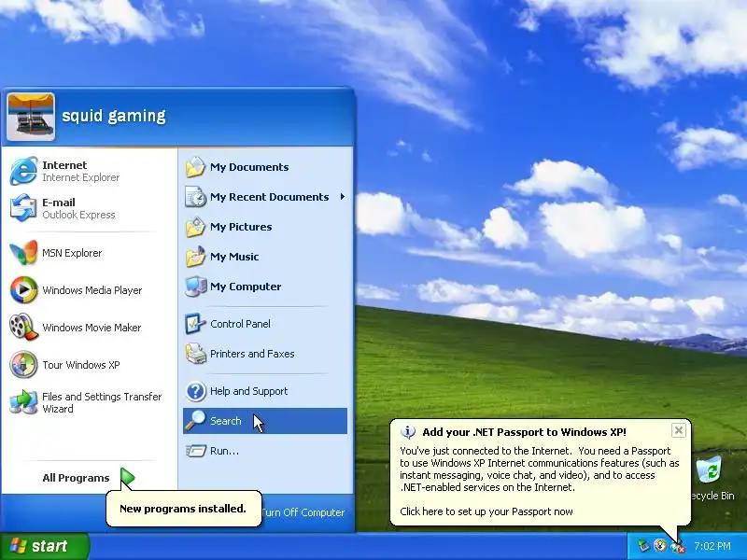Close the .NET Passport balloon

pyautogui.click(x=679, y=430)
